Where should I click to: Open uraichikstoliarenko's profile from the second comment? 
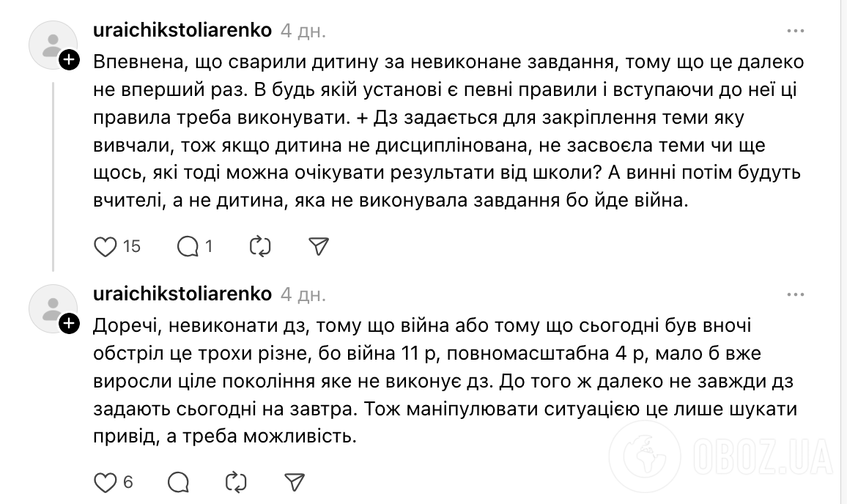(x=182, y=294)
